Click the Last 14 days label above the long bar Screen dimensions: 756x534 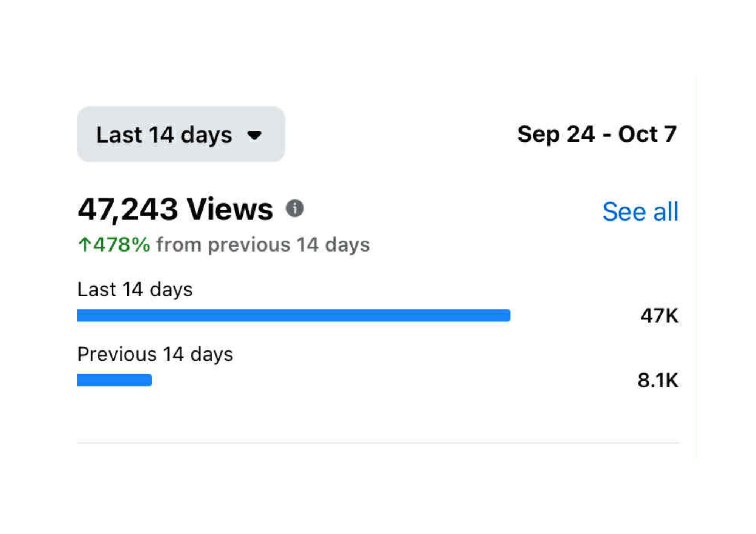pyautogui.click(x=135, y=290)
